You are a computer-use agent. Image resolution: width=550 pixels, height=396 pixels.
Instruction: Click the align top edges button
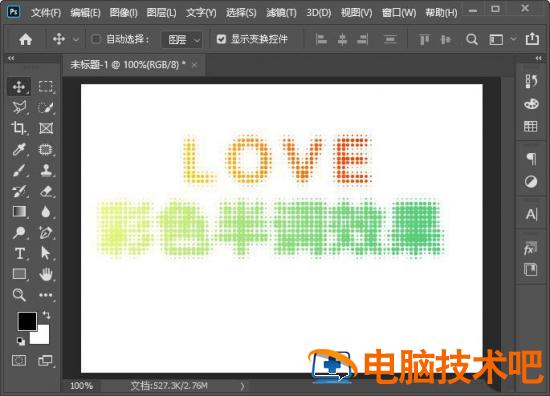coord(424,39)
